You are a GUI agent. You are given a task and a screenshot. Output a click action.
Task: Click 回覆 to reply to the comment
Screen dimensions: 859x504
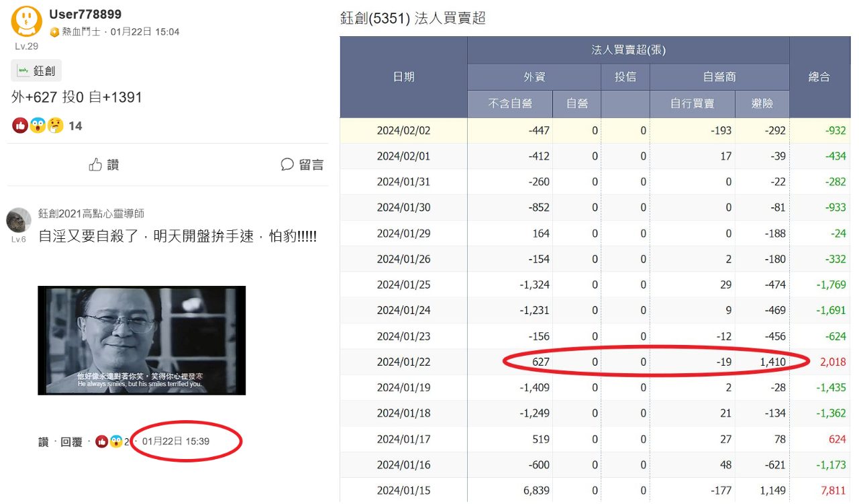coord(71,442)
